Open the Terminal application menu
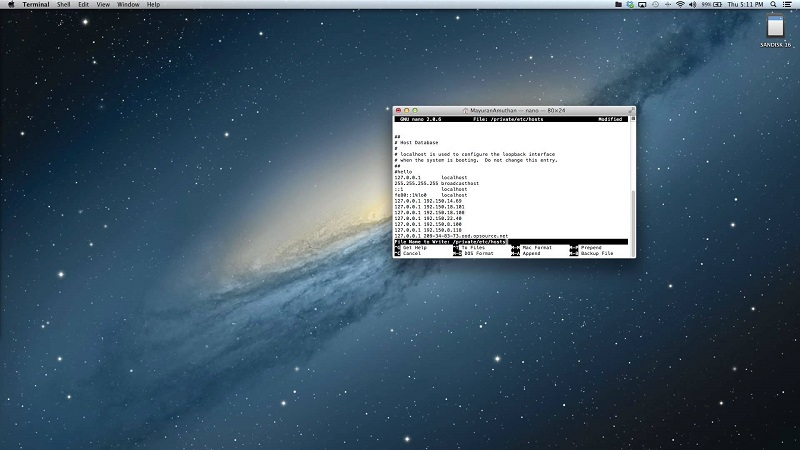This screenshot has height=450, width=800. pyautogui.click(x=36, y=5)
